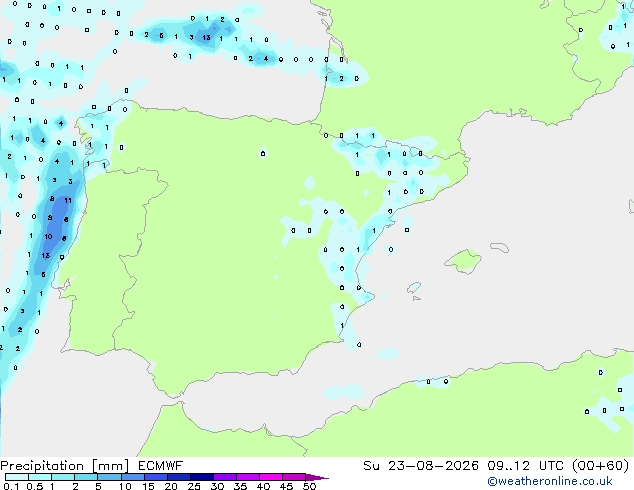
Task: Click the 15–20 mm blue legend swatch
Action: point(155,477)
